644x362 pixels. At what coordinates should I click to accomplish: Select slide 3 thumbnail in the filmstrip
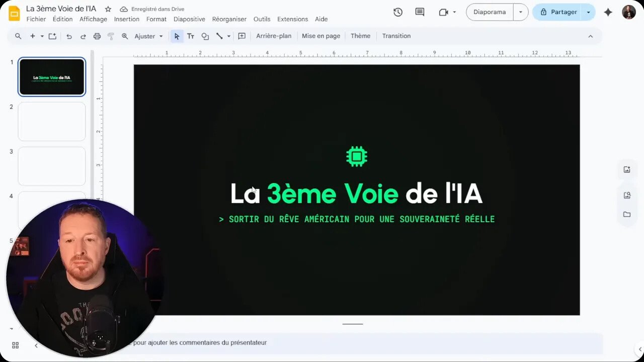52,166
